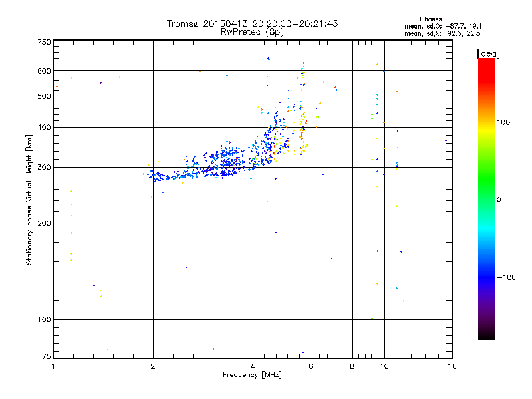Click the x-axis tick label '1'
This screenshot has width=532, height=399.
[53, 366]
